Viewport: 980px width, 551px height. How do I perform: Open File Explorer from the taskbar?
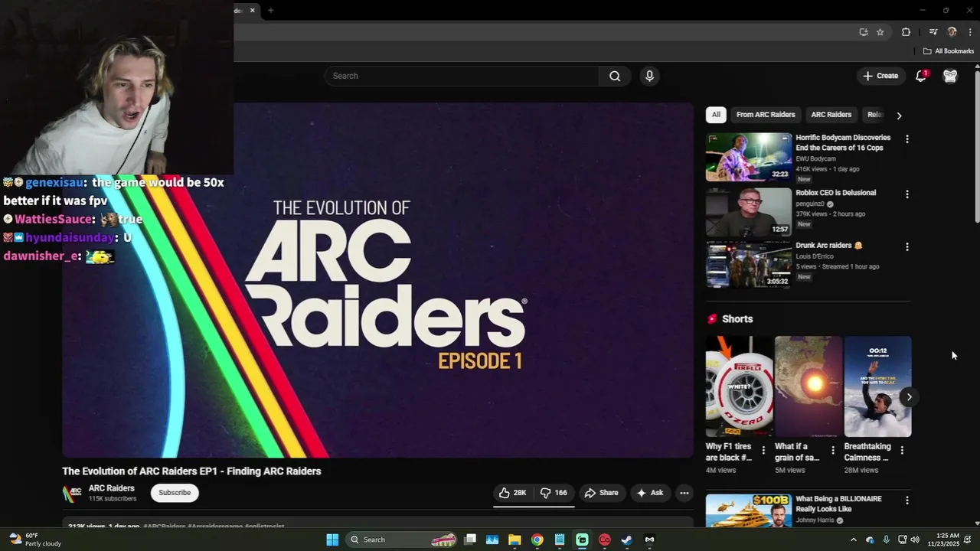(x=514, y=540)
